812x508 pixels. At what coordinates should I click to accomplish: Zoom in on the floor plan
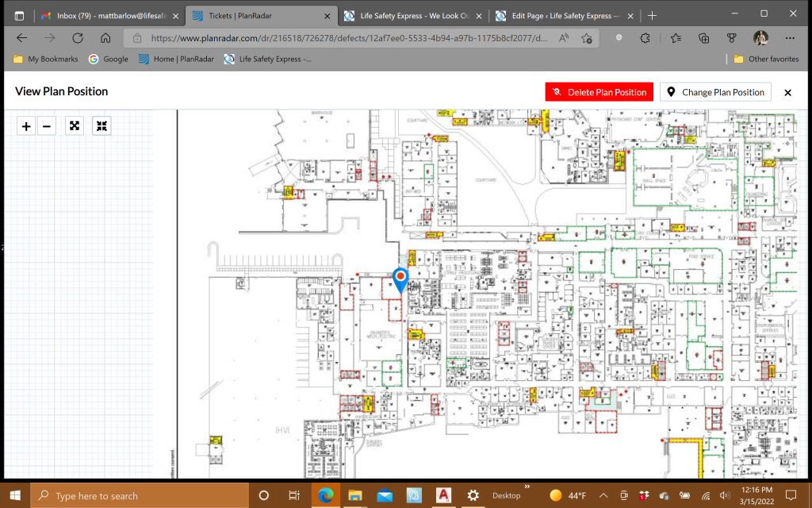(x=25, y=125)
